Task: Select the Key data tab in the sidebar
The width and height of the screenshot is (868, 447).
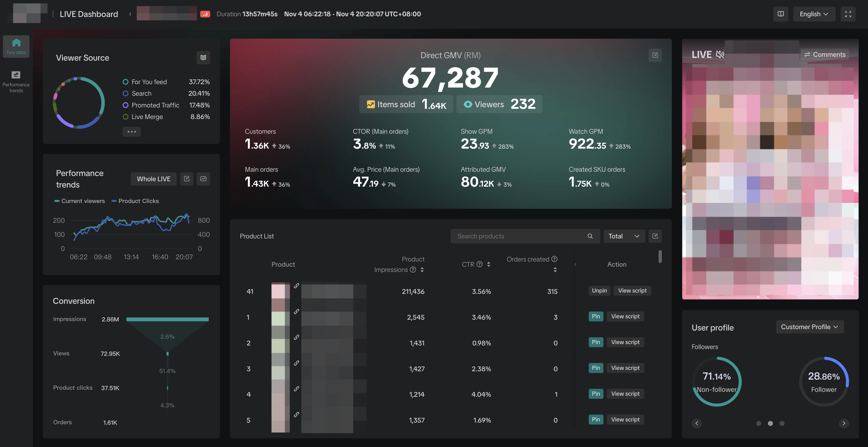Action: click(x=16, y=46)
